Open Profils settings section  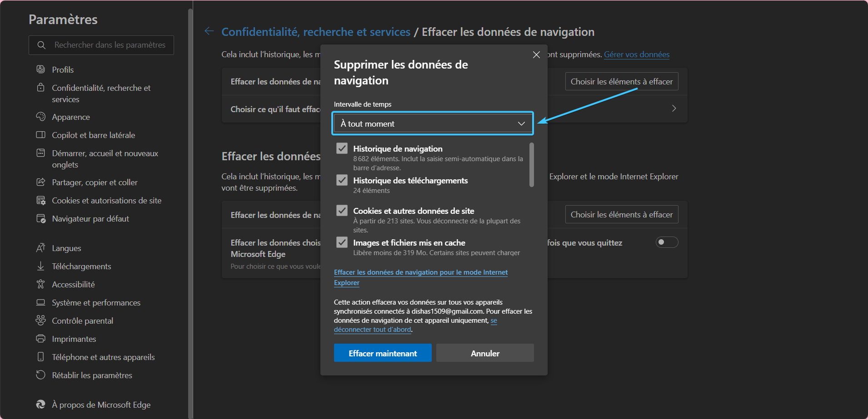coord(63,69)
